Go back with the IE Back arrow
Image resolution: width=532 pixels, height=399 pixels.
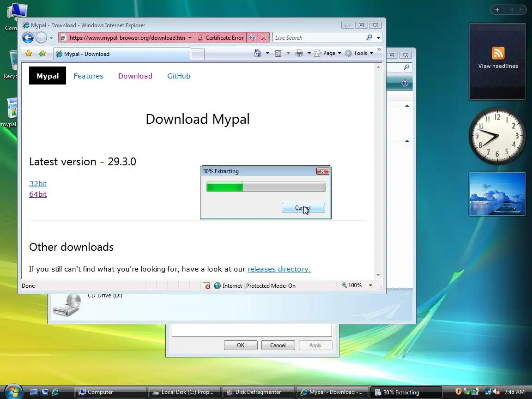[28, 38]
